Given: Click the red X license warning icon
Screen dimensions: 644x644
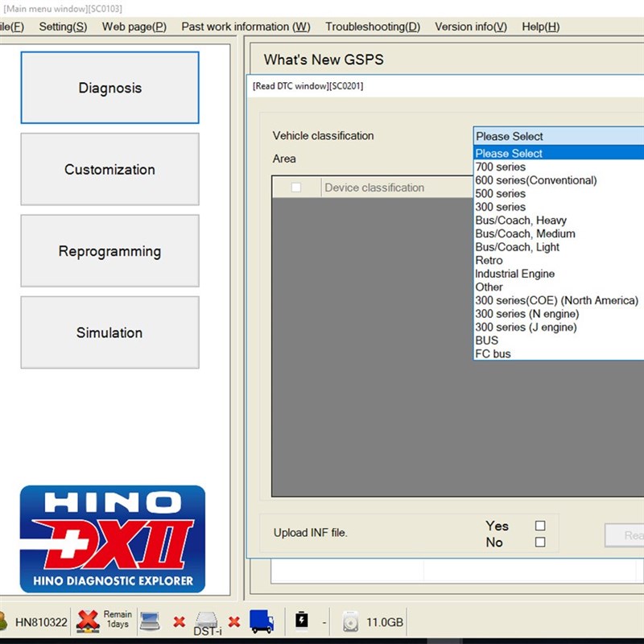Looking at the screenshot, I should click(x=87, y=621).
